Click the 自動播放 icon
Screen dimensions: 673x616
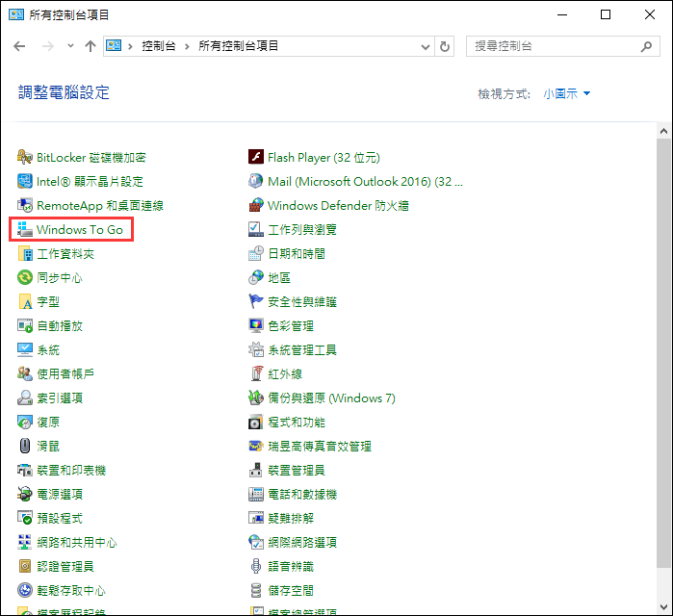(x=24, y=325)
